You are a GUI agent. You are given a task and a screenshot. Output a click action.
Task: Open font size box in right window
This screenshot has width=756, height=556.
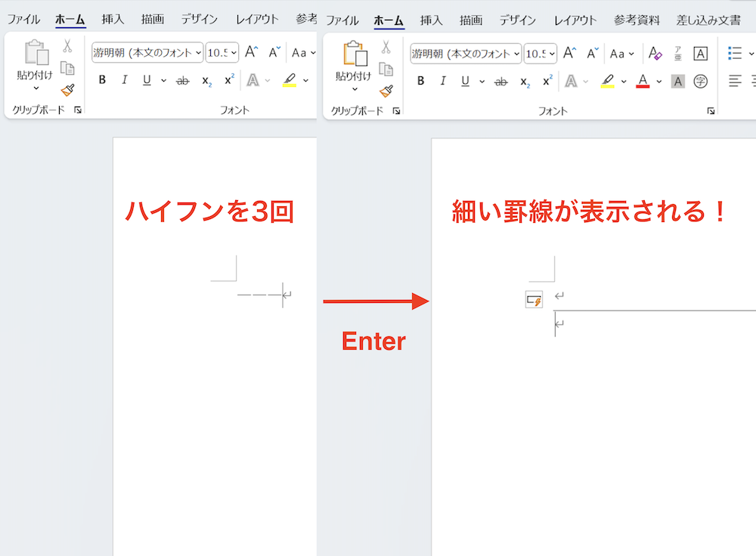pos(541,54)
